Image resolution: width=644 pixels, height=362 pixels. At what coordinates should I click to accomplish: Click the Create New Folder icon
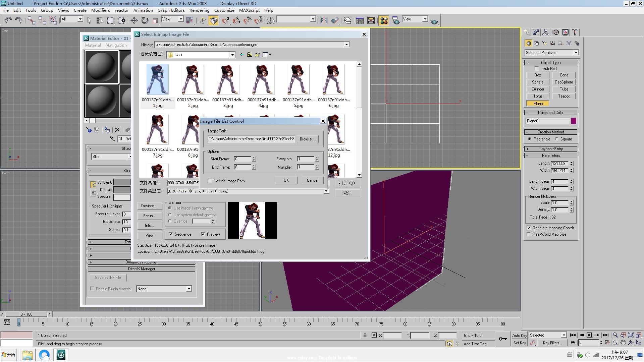tap(257, 55)
